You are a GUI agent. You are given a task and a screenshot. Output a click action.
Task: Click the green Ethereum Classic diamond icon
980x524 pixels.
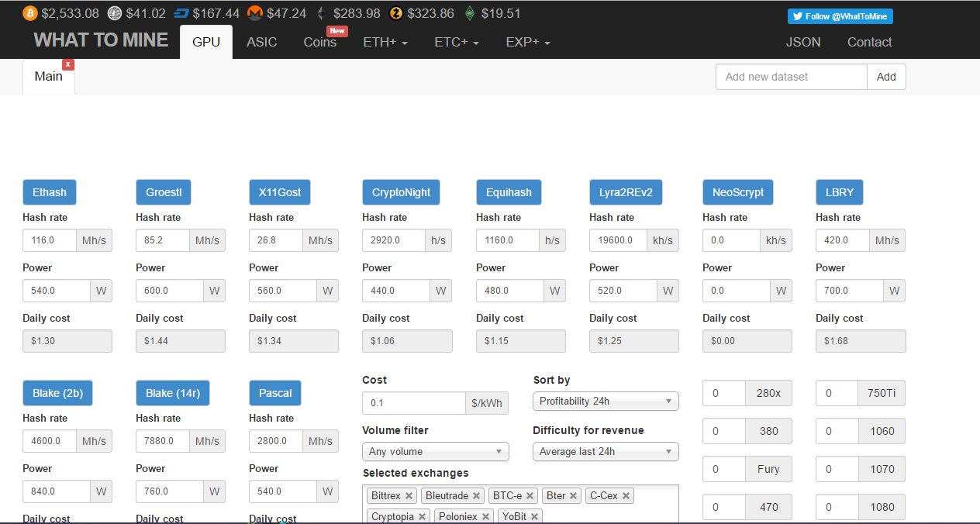click(x=468, y=12)
